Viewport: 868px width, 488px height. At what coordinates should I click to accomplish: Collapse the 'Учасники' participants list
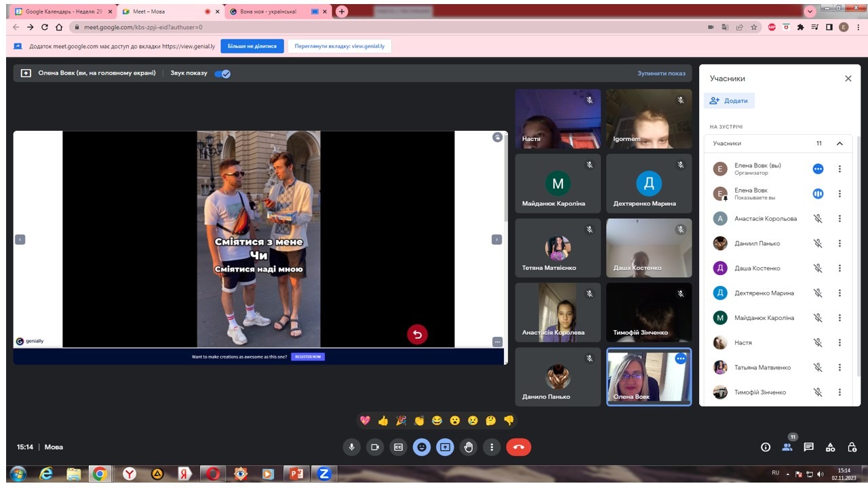840,144
